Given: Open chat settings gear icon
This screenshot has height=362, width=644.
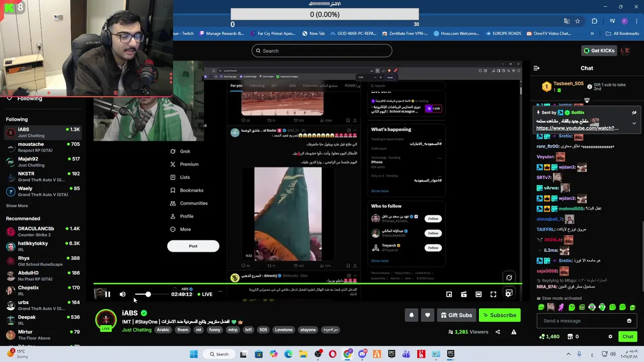Looking at the screenshot, I should [610, 337].
